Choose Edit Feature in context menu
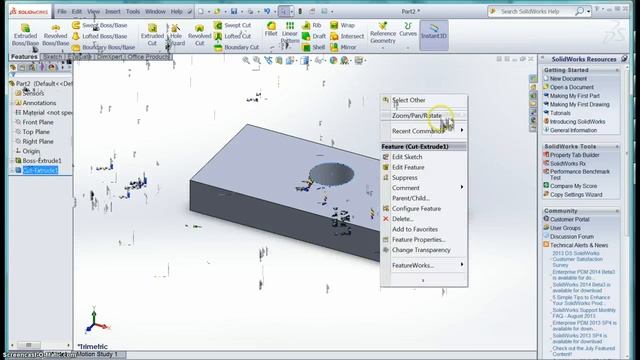The height and width of the screenshot is (360, 640). [x=424, y=167]
